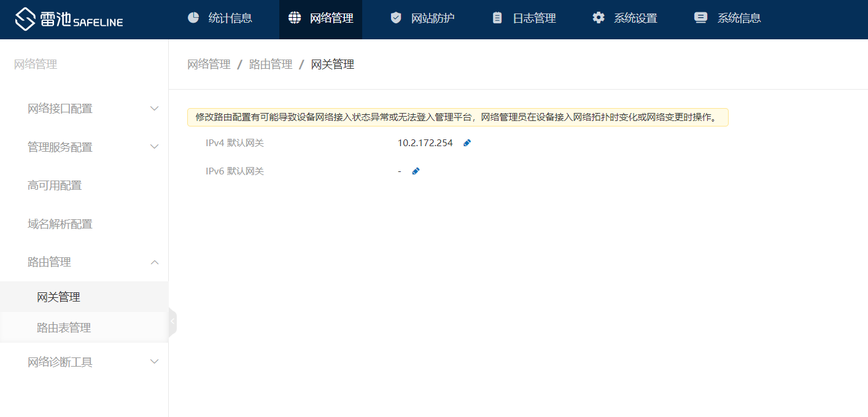Open 高可用配置 from the sidebar
This screenshot has height=417, width=868.
coord(55,185)
